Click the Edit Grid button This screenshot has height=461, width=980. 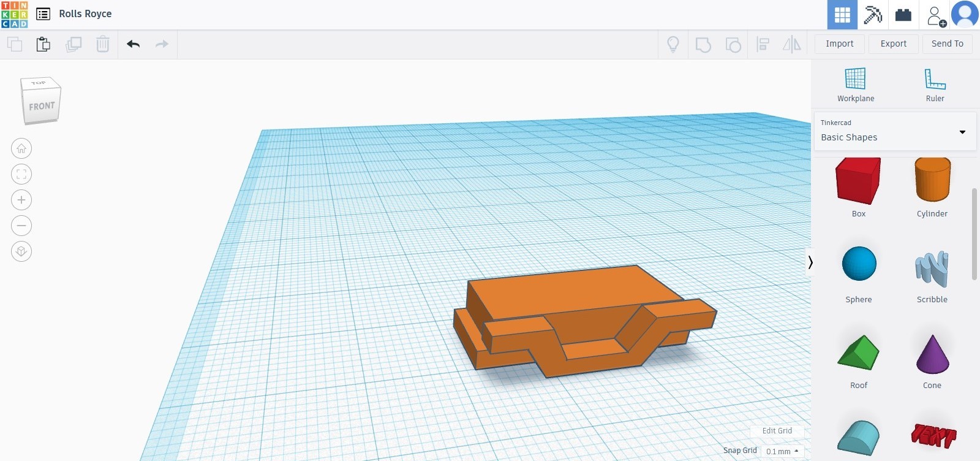(x=777, y=431)
